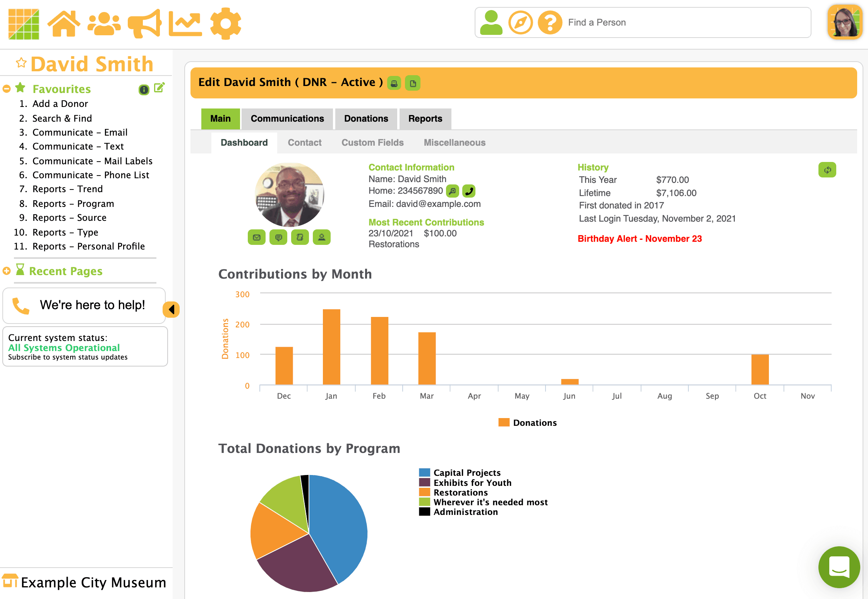This screenshot has width=868, height=599.
Task: Open the trend chart reports icon
Action: [x=185, y=24]
